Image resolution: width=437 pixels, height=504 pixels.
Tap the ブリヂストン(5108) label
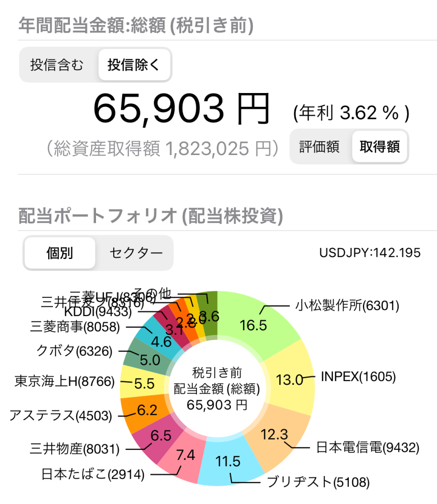318,482
